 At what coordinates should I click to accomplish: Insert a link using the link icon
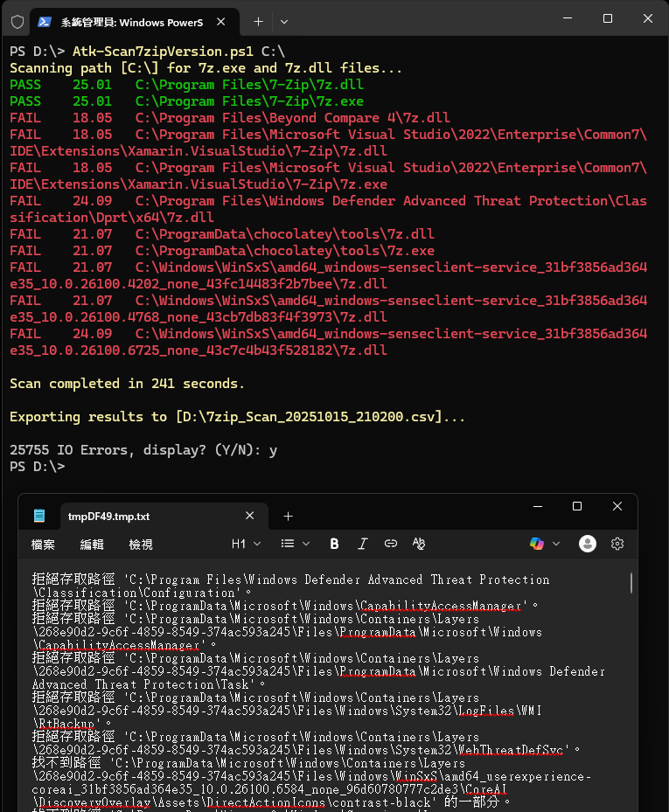390,544
